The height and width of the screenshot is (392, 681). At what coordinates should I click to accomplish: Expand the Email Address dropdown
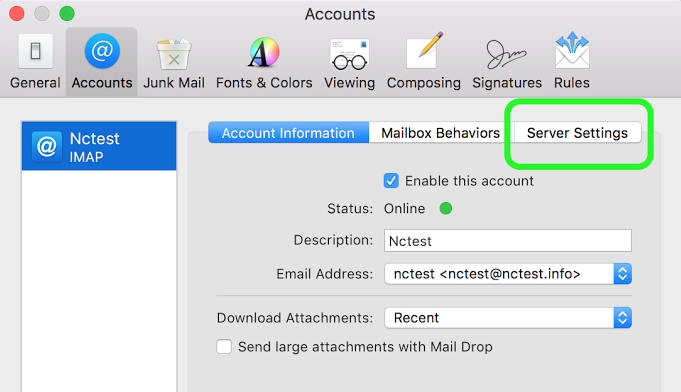click(x=507, y=274)
